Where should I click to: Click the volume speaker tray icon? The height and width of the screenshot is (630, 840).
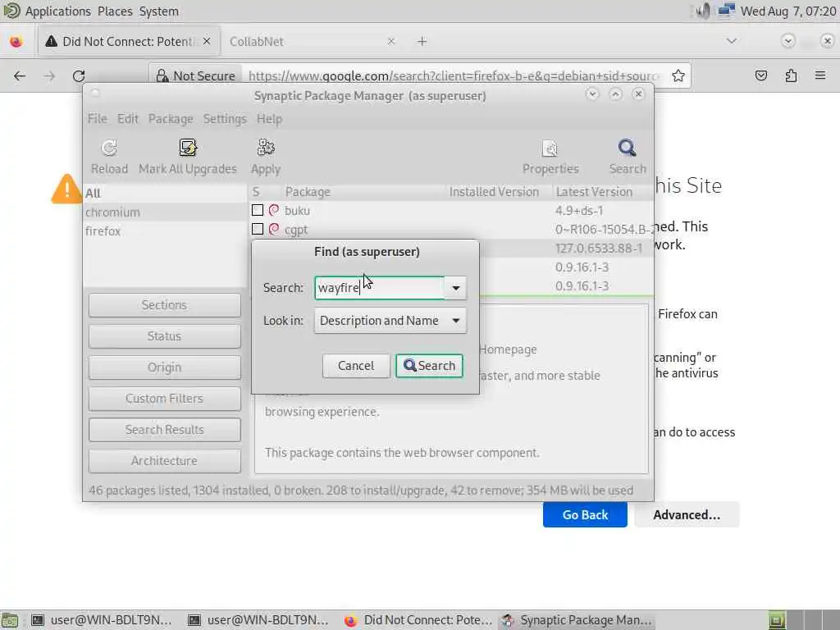point(703,11)
